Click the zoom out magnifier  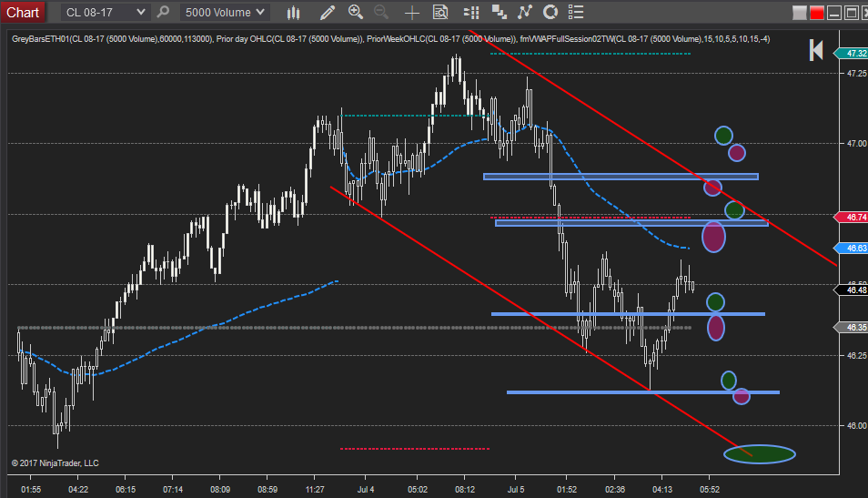coord(381,12)
